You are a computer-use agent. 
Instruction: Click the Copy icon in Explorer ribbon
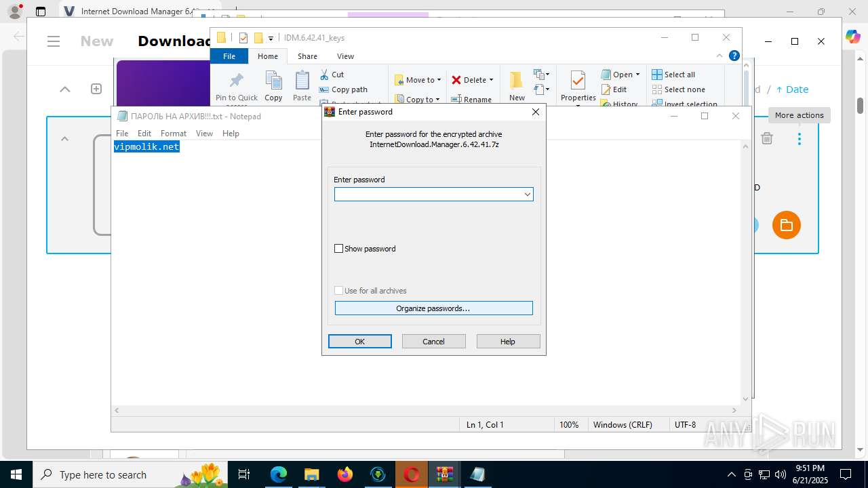pyautogui.click(x=273, y=81)
